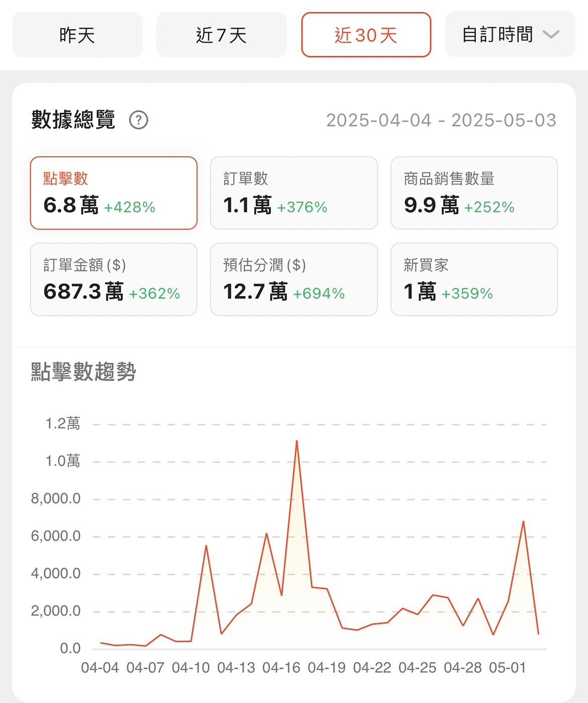This screenshot has height=703, width=588.
Task: Click the 04-22 date on the chart axis
Action: [372, 667]
